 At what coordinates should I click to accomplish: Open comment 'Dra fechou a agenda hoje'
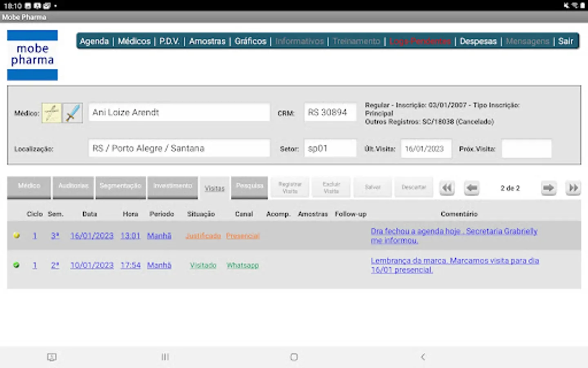click(x=454, y=236)
